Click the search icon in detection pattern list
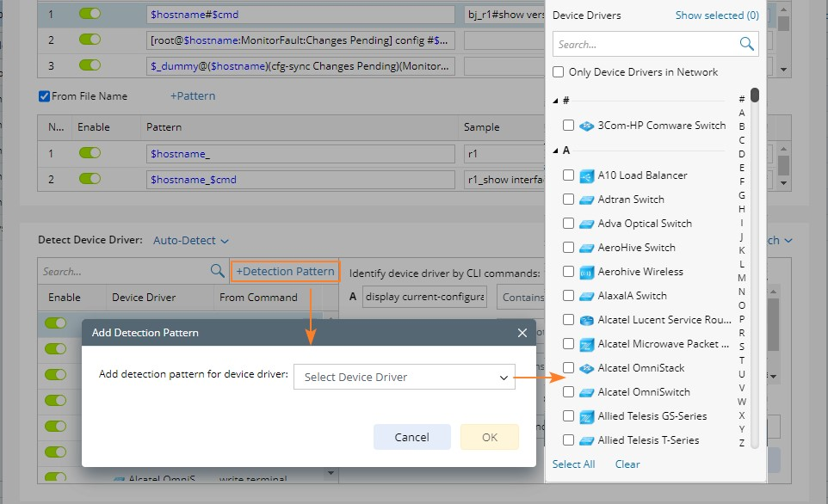This screenshot has width=828, height=504. (218, 271)
